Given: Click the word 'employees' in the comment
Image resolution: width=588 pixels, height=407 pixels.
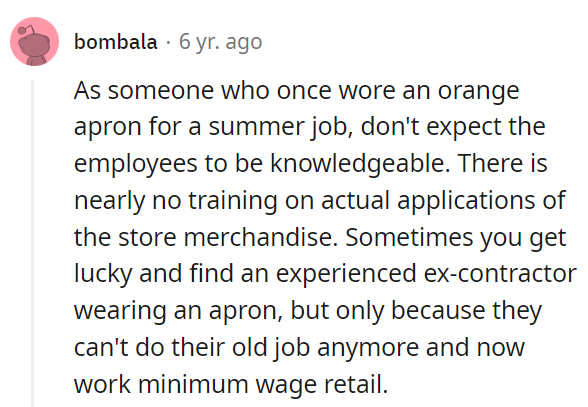Looking at the screenshot, I should 135,164.
